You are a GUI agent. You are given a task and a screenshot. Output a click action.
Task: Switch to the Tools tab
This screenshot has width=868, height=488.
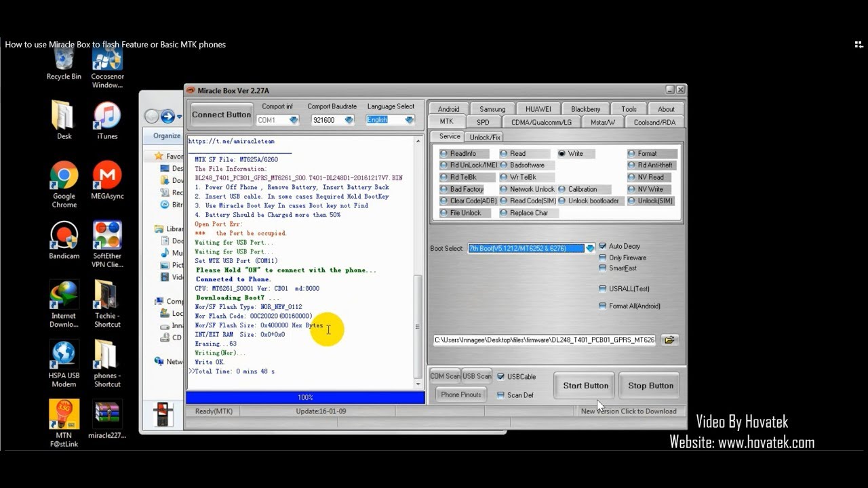coord(629,109)
